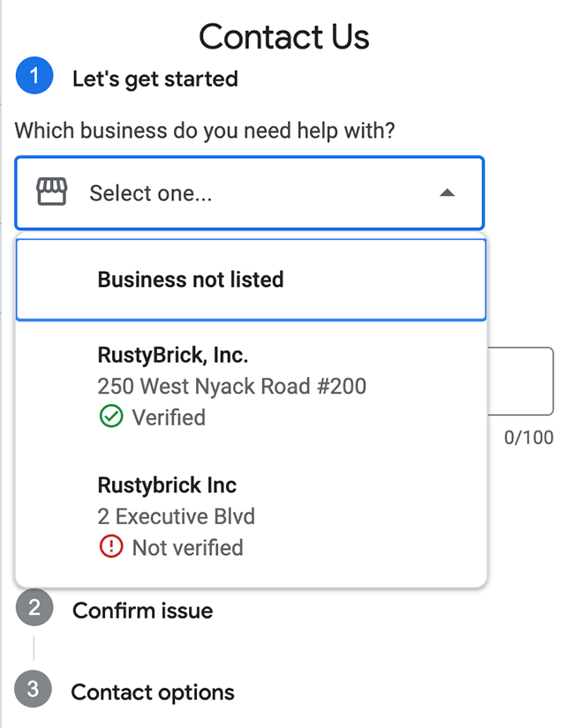Click the step 1 blue circle
The image size is (565, 728).
point(34,75)
